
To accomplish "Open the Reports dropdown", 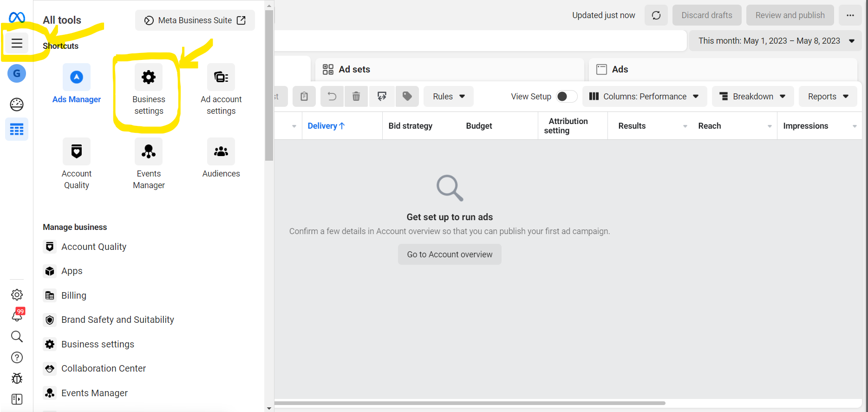I will coord(828,96).
